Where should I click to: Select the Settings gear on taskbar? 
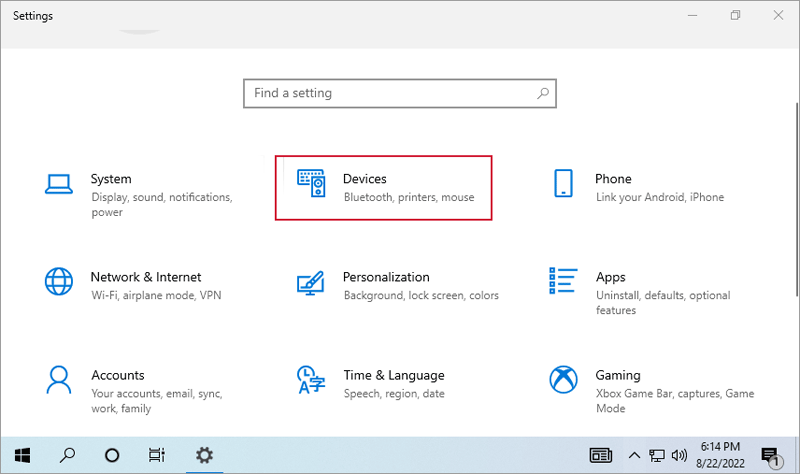[x=205, y=455]
